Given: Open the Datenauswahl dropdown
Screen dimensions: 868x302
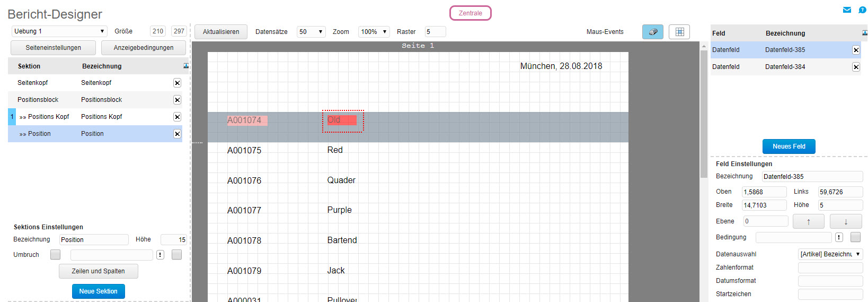Looking at the screenshot, I should [830, 254].
